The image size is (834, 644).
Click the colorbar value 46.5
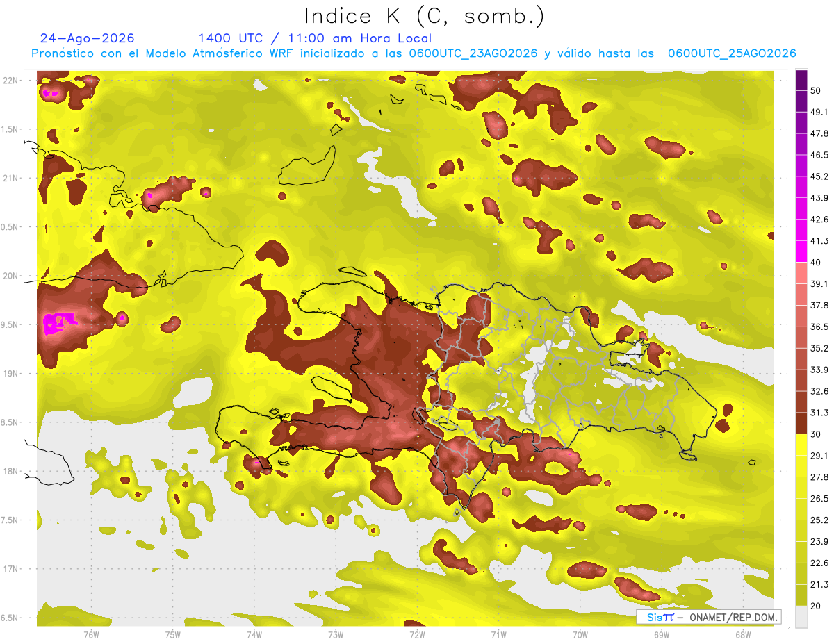tap(819, 155)
